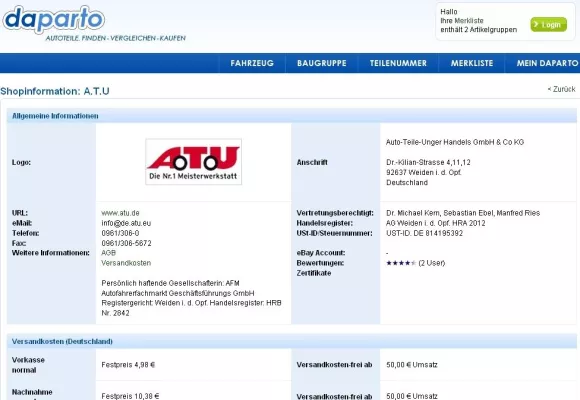
Task: Open the FAHRZEUG menu
Action: pyautogui.click(x=252, y=63)
